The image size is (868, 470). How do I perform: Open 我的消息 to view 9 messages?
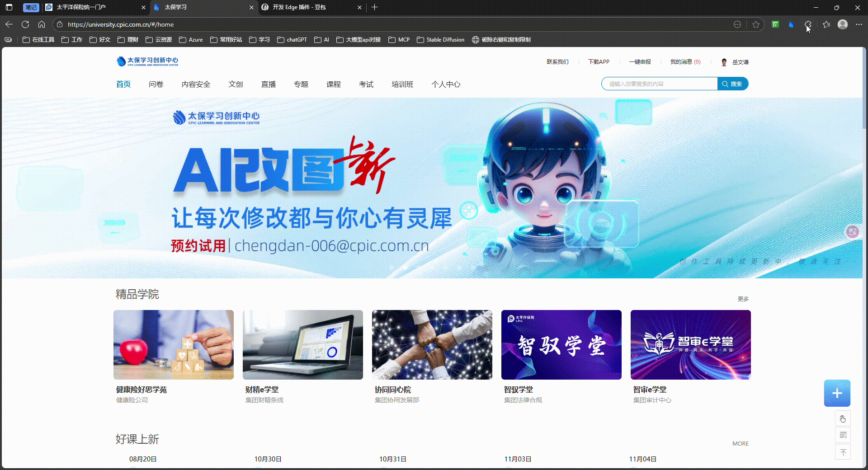pyautogui.click(x=685, y=62)
